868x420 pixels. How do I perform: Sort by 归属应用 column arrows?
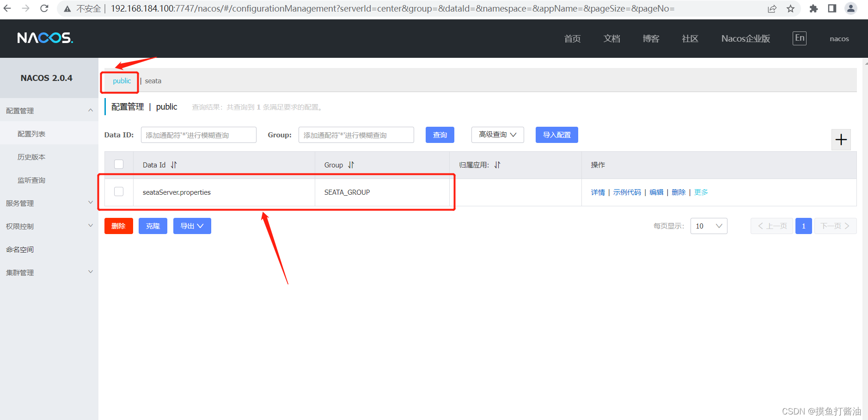497,165
